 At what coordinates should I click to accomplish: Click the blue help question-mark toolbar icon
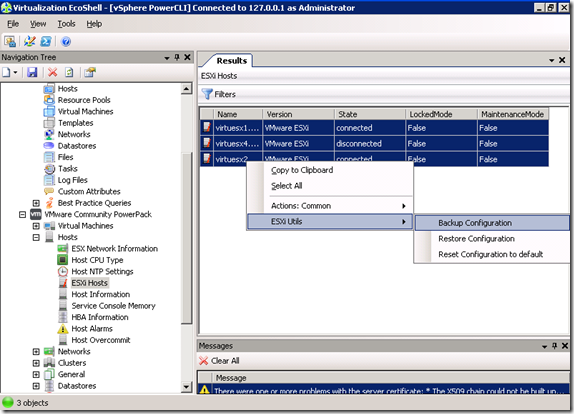66,41
